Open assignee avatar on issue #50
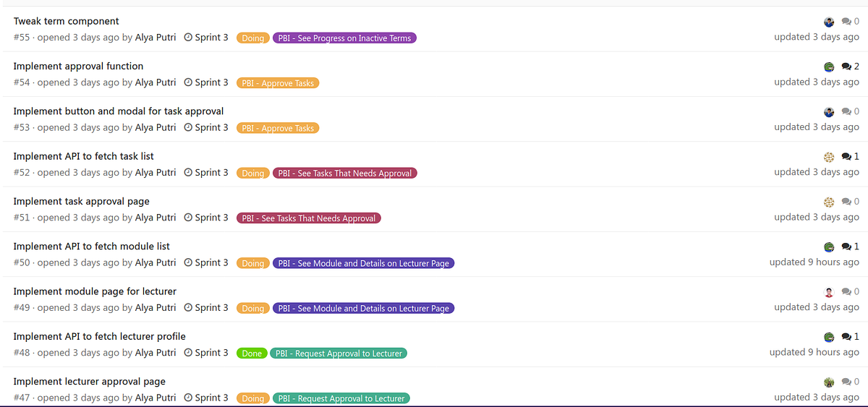The width and height of the screenshot is (868, 407). click(829, 247)
